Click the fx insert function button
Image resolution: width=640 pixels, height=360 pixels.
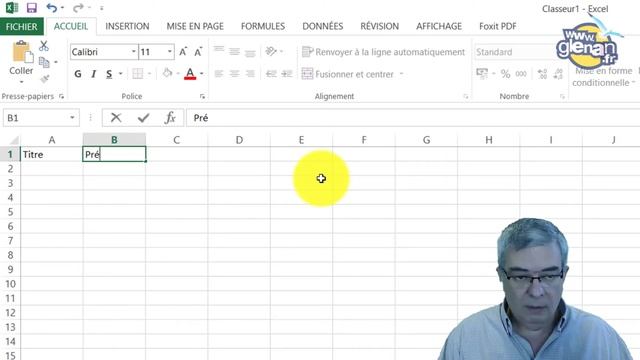170,118
